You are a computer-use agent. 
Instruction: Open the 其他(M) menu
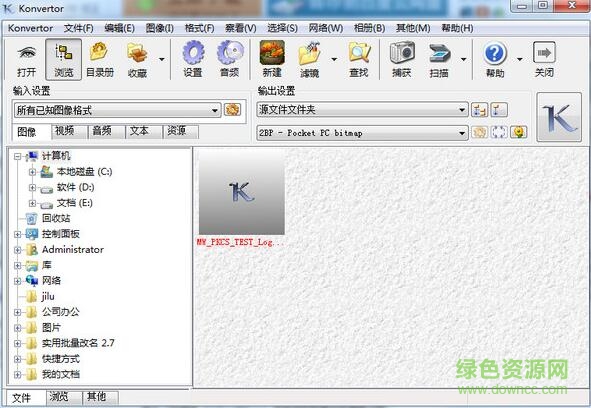click(x=413, y=28)
